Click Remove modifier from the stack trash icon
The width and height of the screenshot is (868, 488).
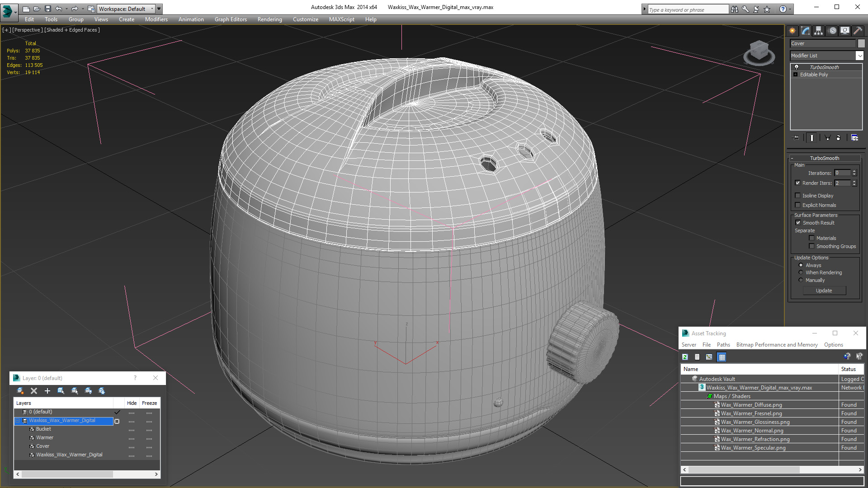point(838,138)
